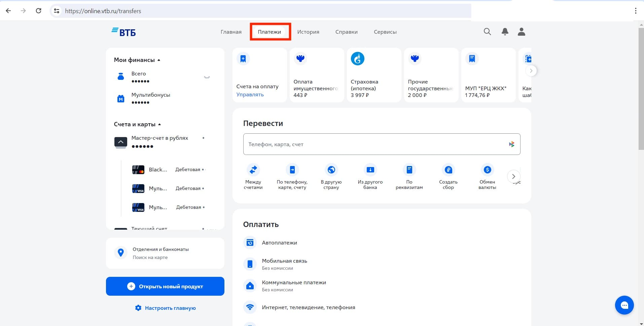The width and height of the screenshot is (644, 326).
Task: Go back in browser
Action: tap(8, 11)
